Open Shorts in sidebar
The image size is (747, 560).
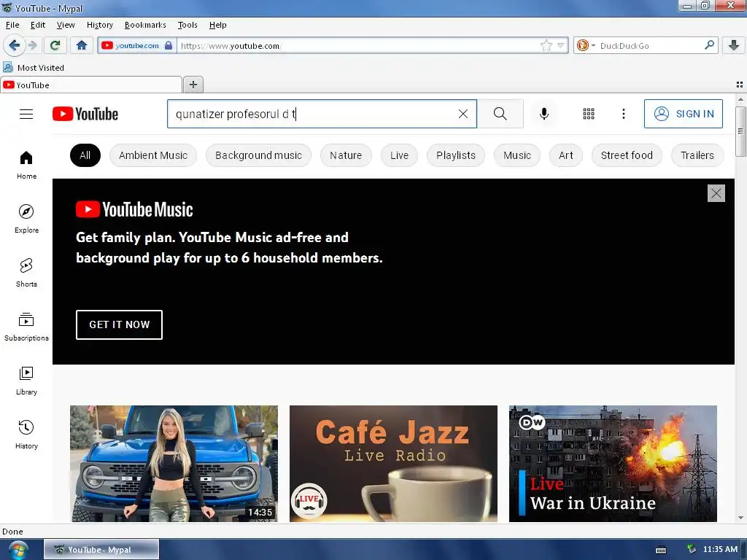[x=27, y=273]
